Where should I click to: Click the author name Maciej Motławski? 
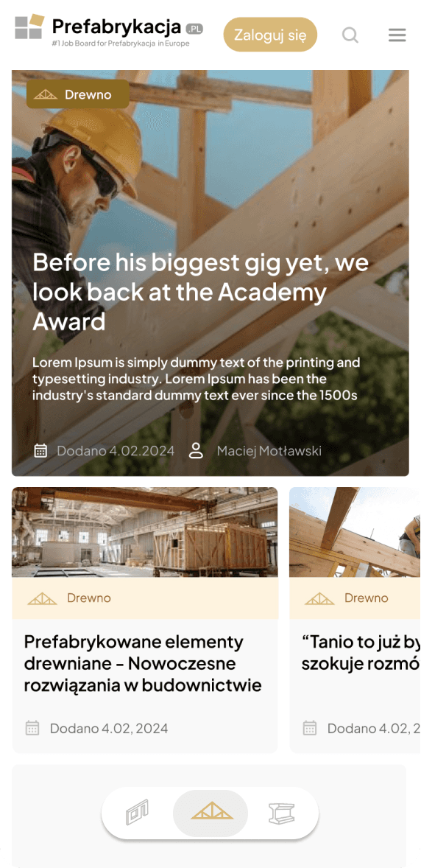coord(269,451)
